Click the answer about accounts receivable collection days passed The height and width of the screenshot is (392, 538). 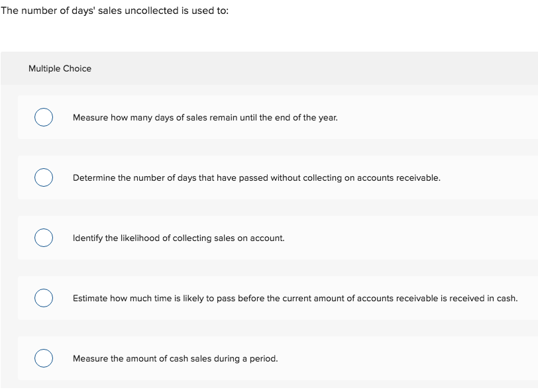[256, 177]
